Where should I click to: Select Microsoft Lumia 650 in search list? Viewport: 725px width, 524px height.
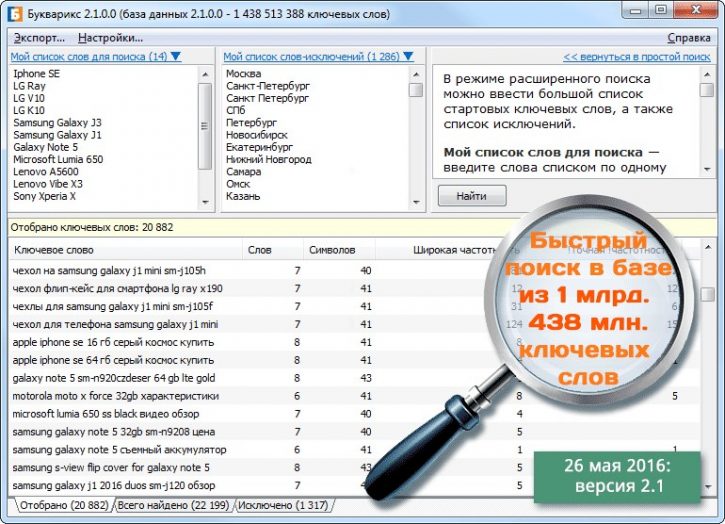(x=58, y=160)
